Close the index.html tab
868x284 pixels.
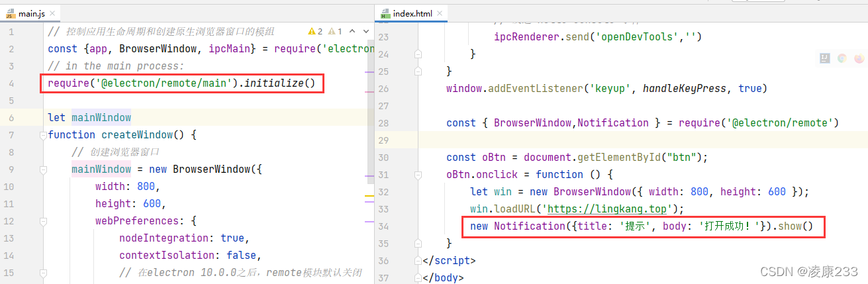pos(440,13)
